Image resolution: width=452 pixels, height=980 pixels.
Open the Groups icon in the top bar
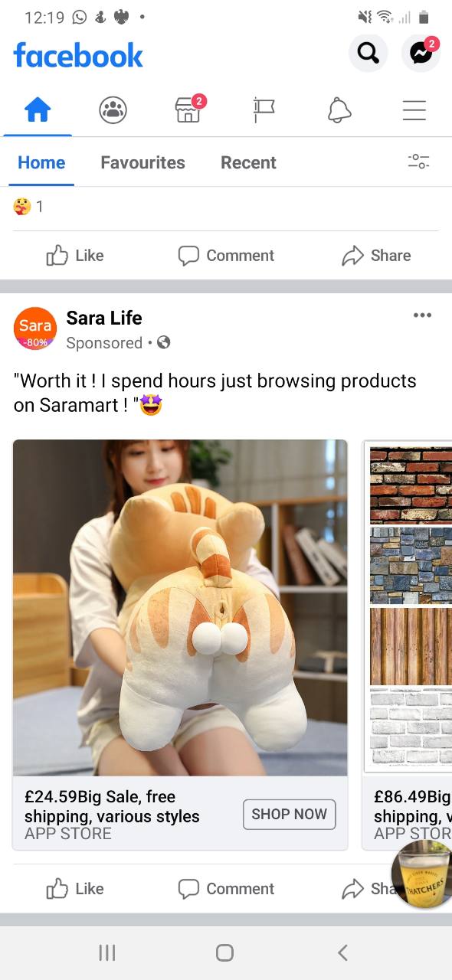[113, 112]
